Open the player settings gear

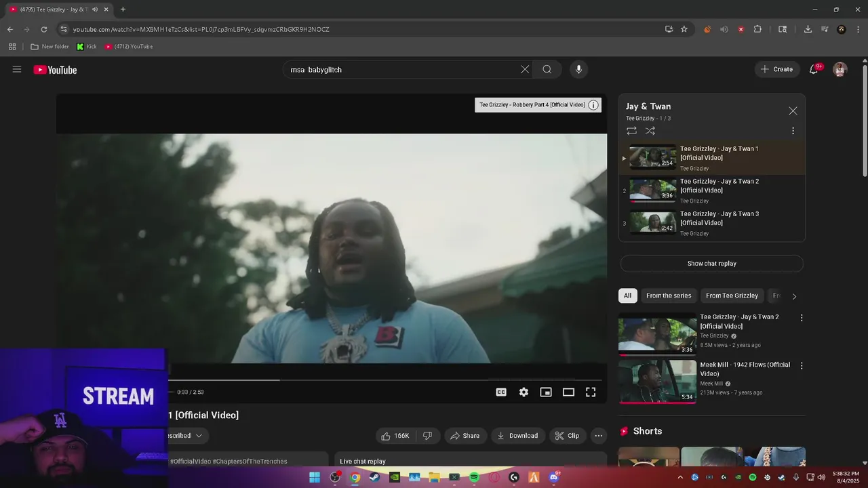[524, 392]
